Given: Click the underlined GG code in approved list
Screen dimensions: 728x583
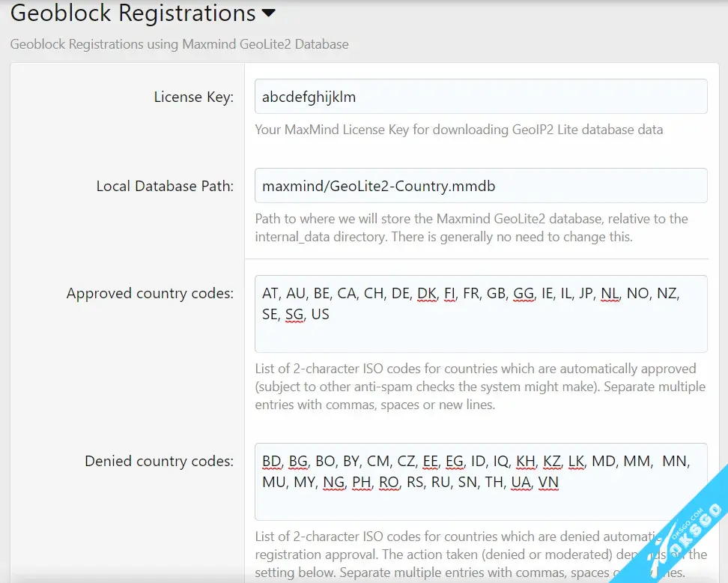Looking at the screenshot, I should click(524, 294).
